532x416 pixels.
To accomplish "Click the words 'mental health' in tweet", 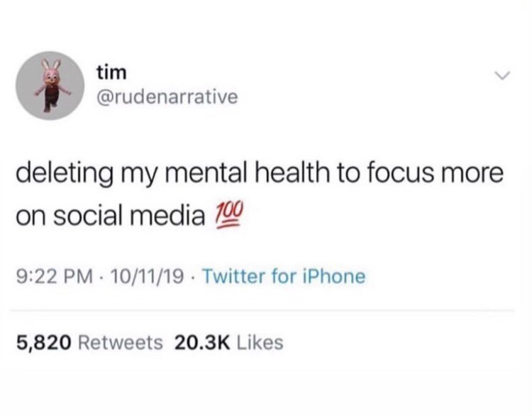I will click(x=248, y=173).
